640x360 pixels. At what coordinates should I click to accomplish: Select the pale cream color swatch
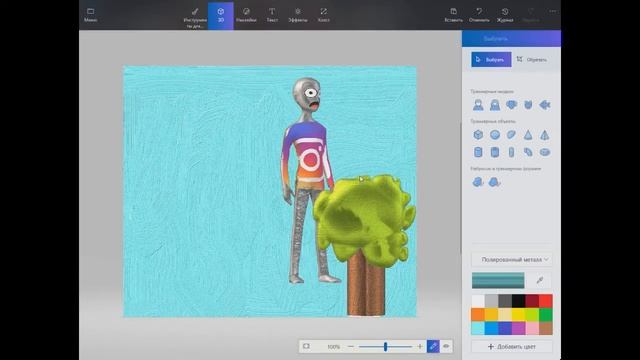click(505, 315)
